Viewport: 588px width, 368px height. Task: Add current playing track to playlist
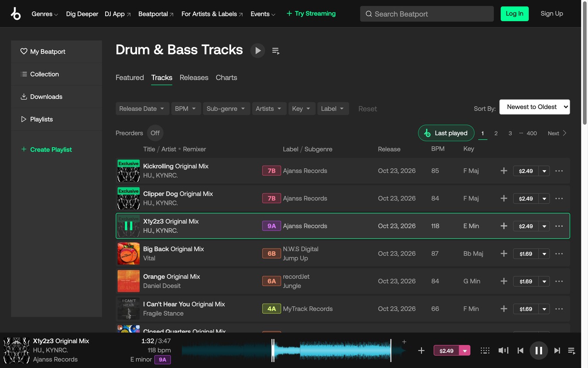pyautogui.click(x=421, y=351)
